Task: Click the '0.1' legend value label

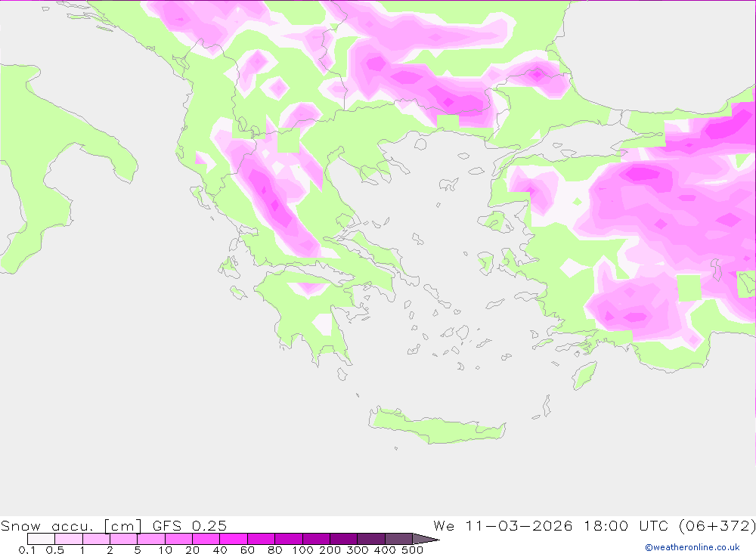Action: (x=27, y=549)
